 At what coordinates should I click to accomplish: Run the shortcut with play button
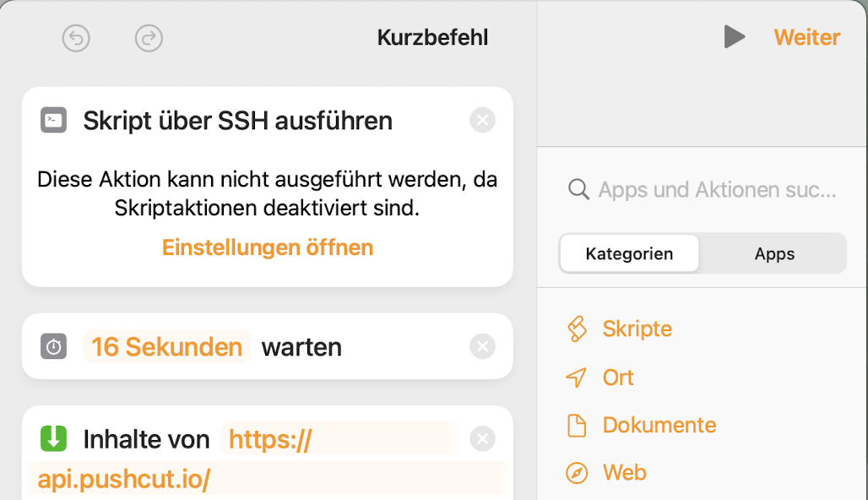(x=735, y=36)
